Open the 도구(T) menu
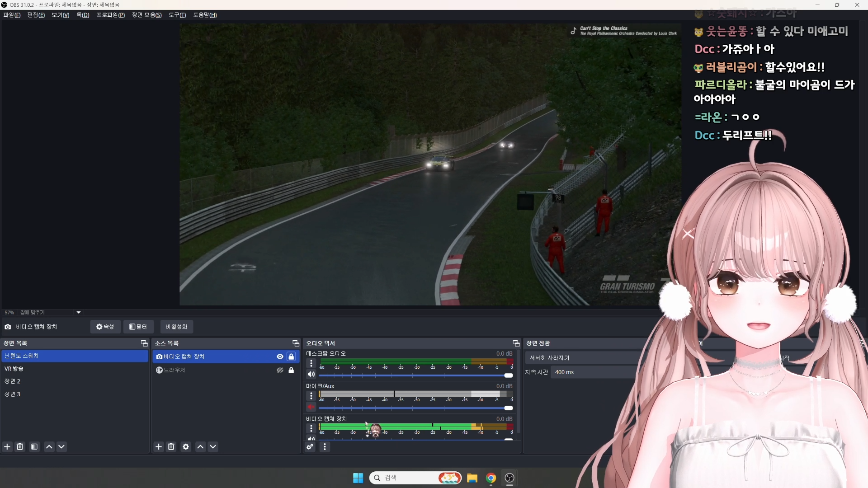The width and height of the screenshot is (868, 488). (x=177, y=15)
